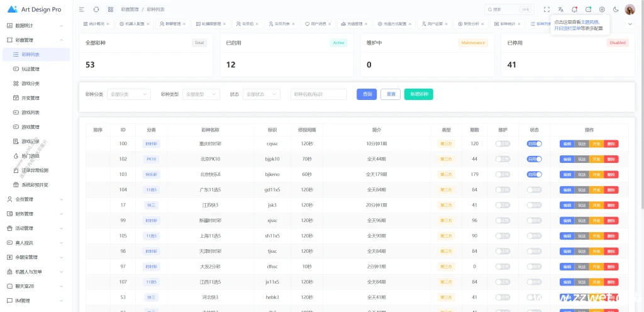Open the language translation icon

560,9
